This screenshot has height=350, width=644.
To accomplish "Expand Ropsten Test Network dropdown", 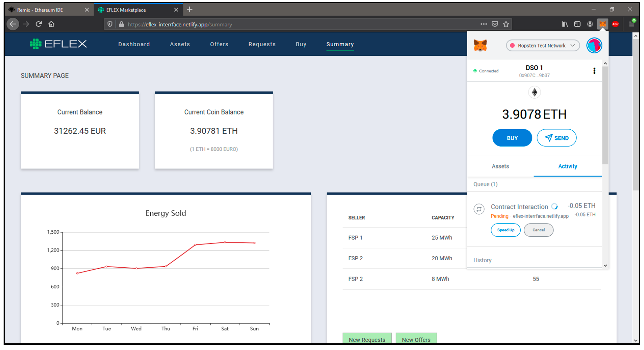I will click(x=543, y=45).
